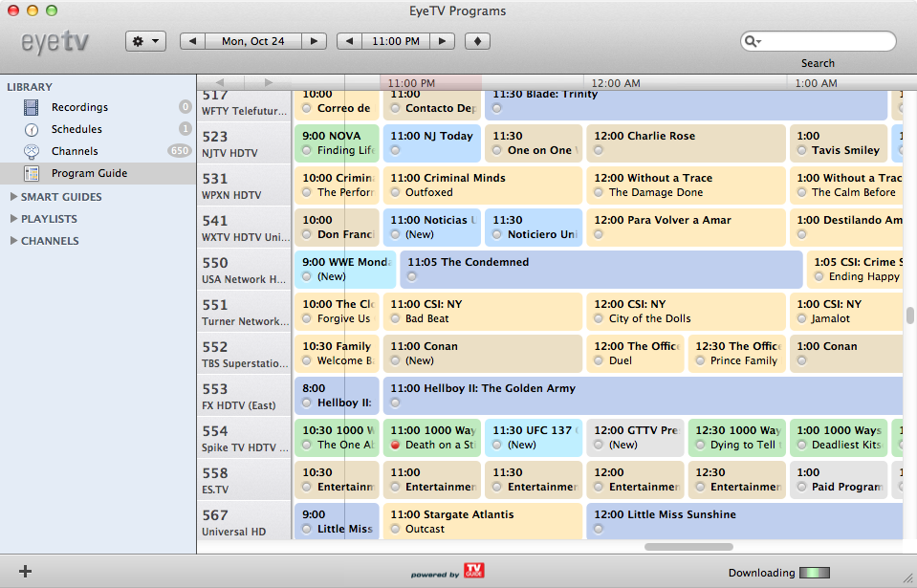The width and height of the screenshot is (917, 588).
Task: Click the search field
Action: (826, 42)
